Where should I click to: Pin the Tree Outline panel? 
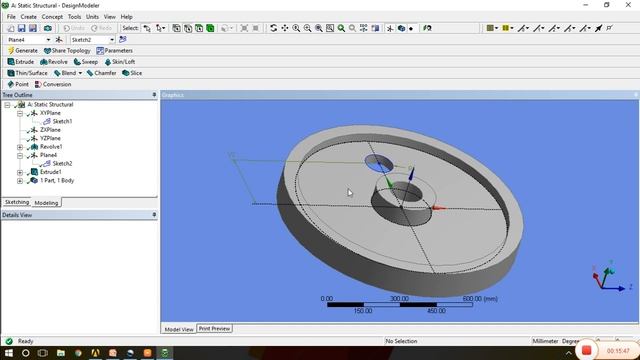(x=154, y=95)
